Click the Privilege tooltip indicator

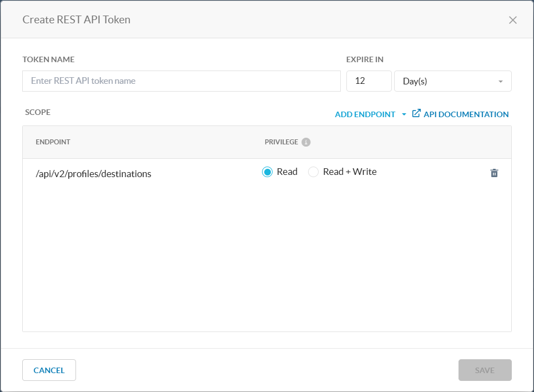click(306, 142)
